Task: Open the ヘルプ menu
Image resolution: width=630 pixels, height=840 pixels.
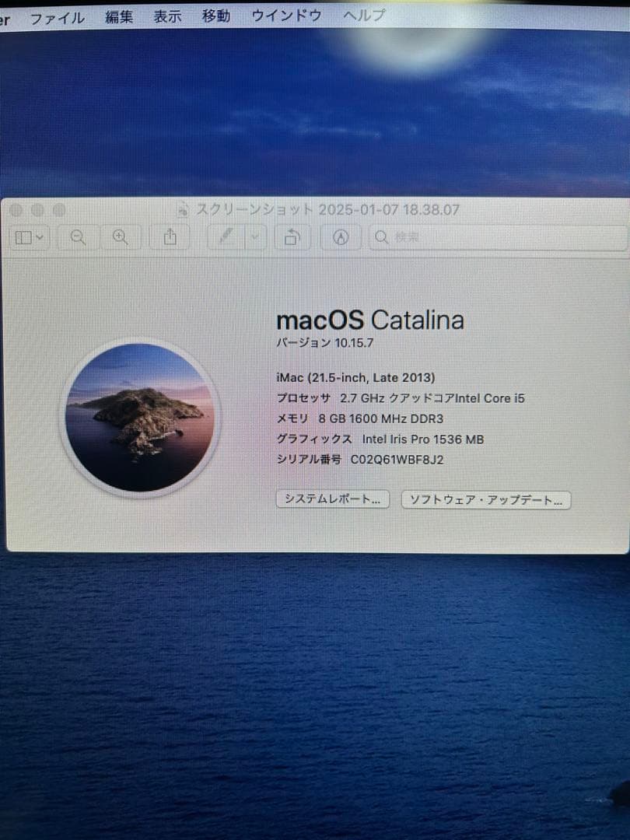Action: pyautogui.click(x=362, y=16)
